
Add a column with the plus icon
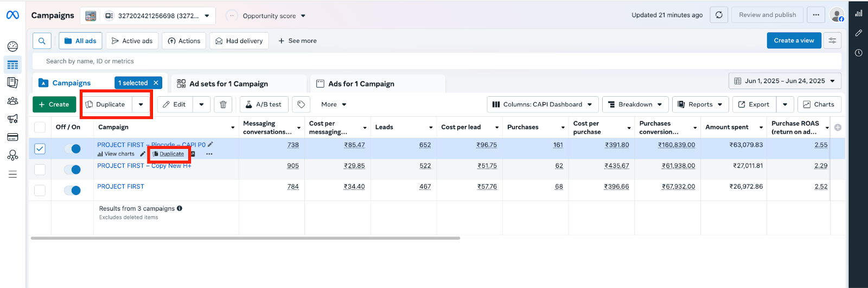click(838, 127)
